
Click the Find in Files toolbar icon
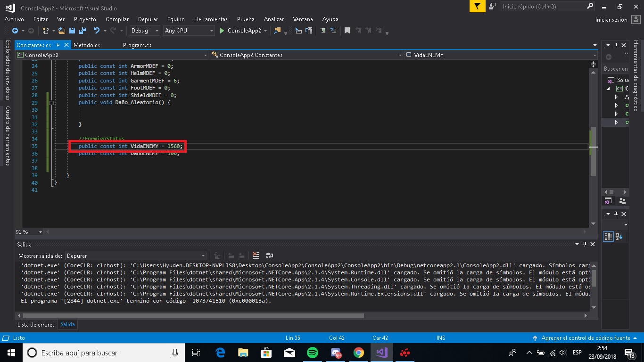[277, 31]
